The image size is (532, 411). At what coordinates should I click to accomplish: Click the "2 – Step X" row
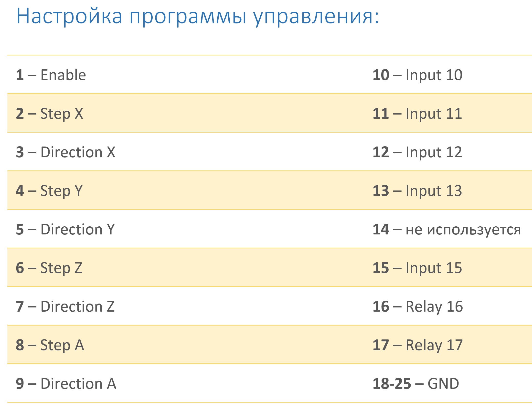(x=50, y=114)
